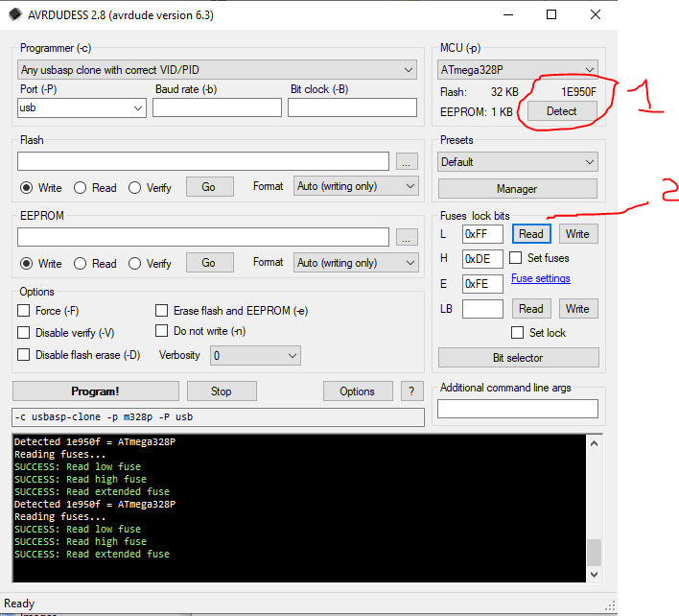Open the Programmer selection dropdown

tap(218, 70)
